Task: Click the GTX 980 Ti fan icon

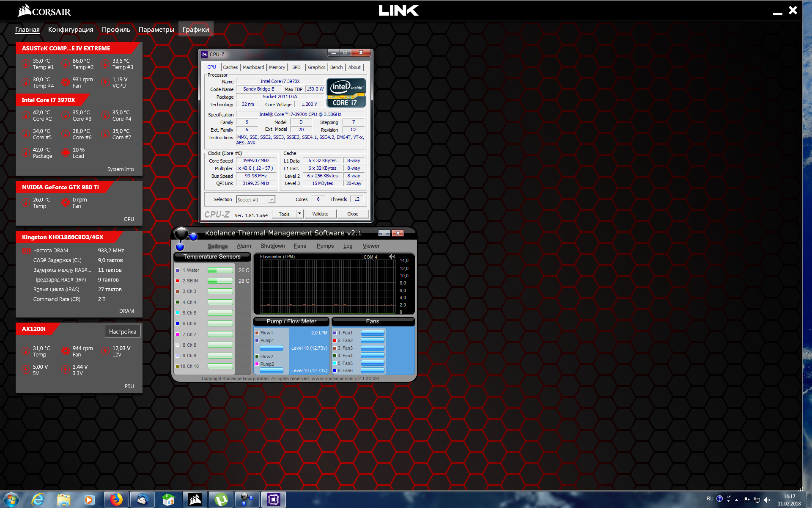Action: (66, 202)
